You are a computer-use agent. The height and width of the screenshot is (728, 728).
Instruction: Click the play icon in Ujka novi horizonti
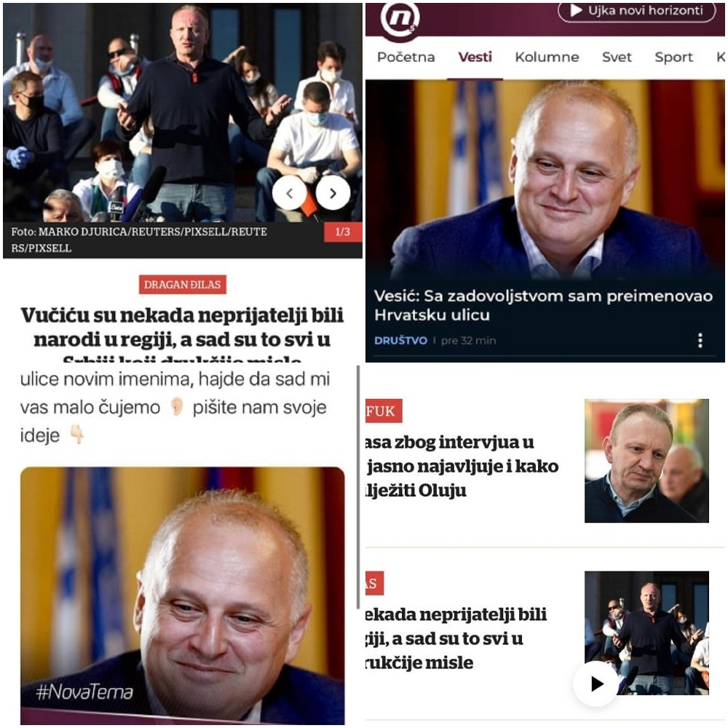point(576,10)
